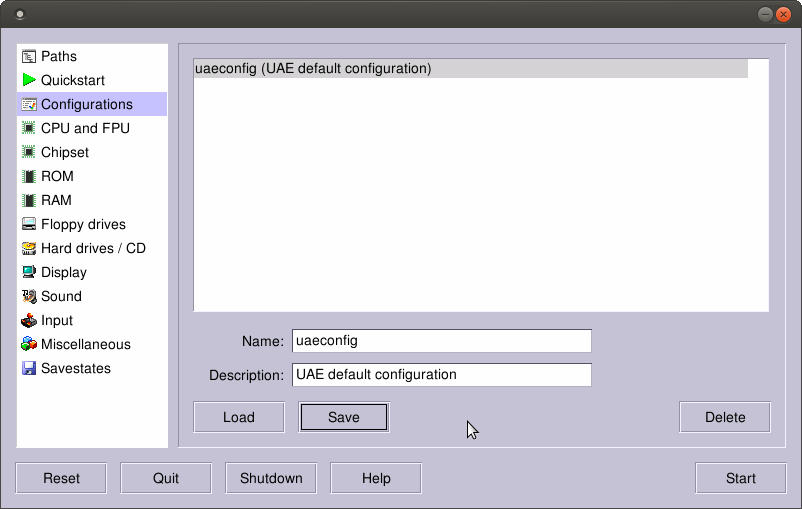Select the Sound icon
This screenshot has height=509, width=802.
tap(29, 297)
